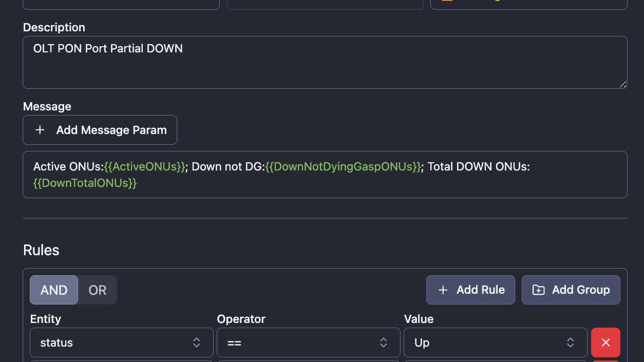Click the orange icon in the top field
The height and width of the screenshot is (362, 644).
tap(448, 2)
